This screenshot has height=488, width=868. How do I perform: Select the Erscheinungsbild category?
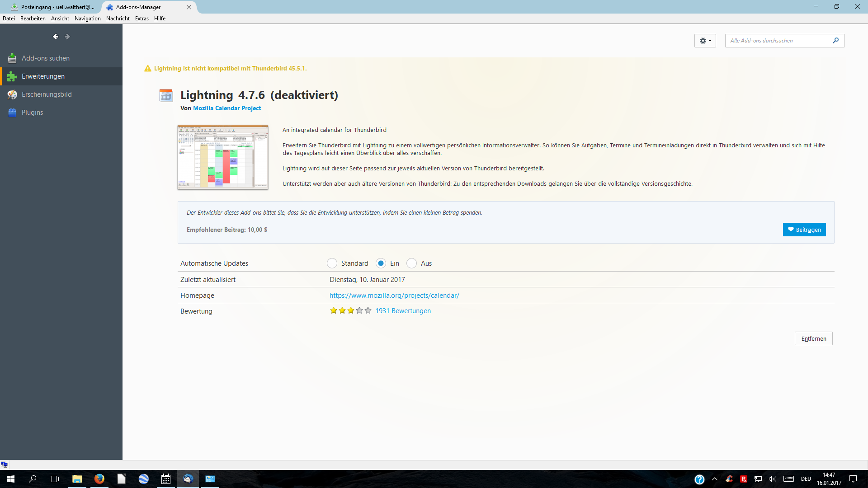click(46, 94)
